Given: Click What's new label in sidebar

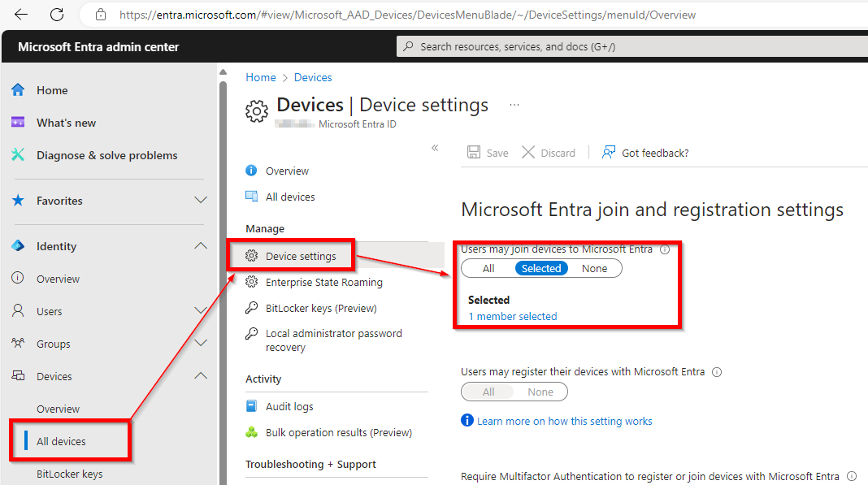Looking at the screenshot, I should [67, 123].
